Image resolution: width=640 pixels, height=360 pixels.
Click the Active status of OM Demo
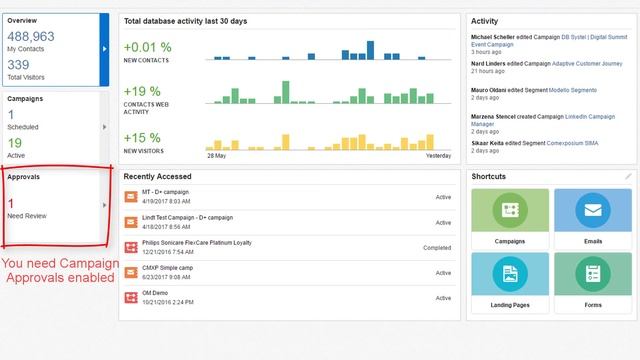point(443,298)
